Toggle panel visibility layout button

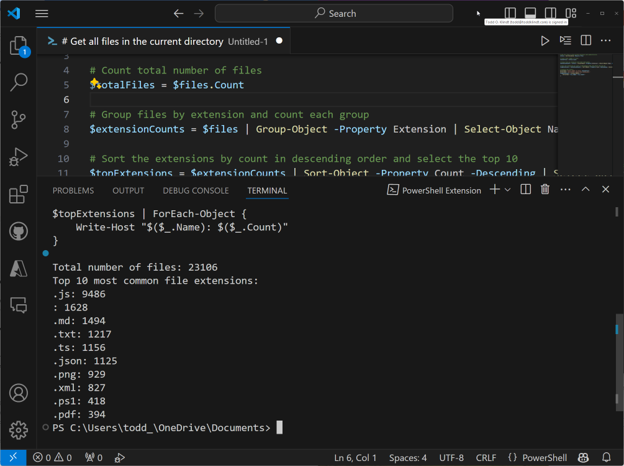tap(530, 13)
